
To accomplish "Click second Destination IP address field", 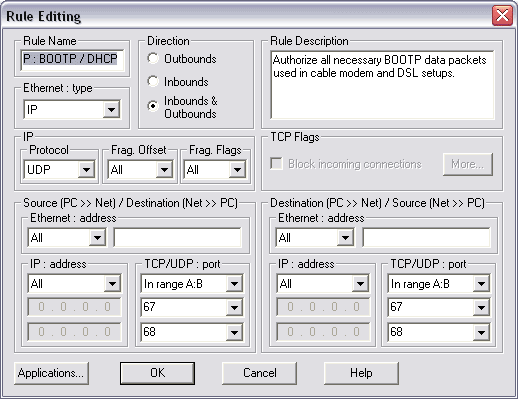I will click(323, 332).
